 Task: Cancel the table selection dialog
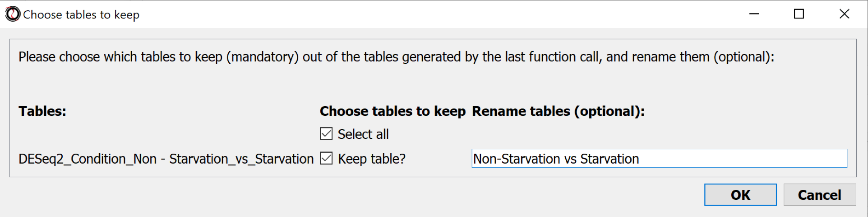pos(819,195)
